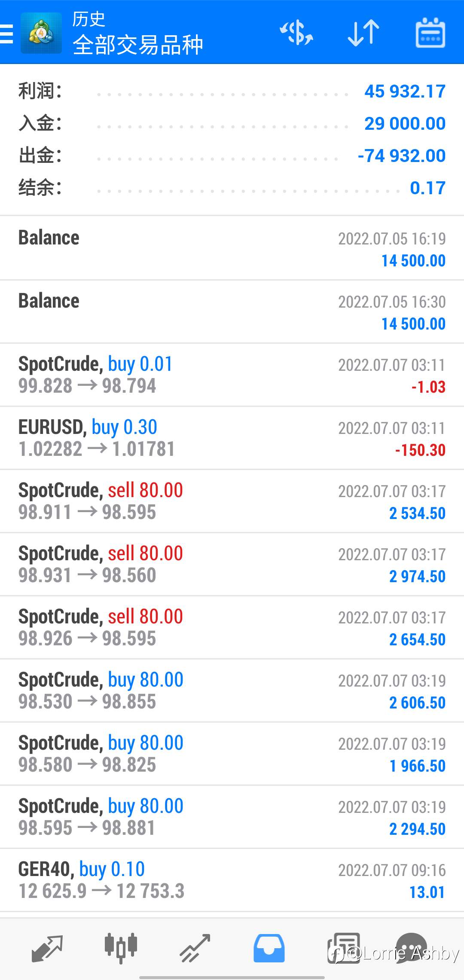This screenshot has height=980, width=464.
Task: Select the Balance entry at 16:30
Action: tap(232, 311)
